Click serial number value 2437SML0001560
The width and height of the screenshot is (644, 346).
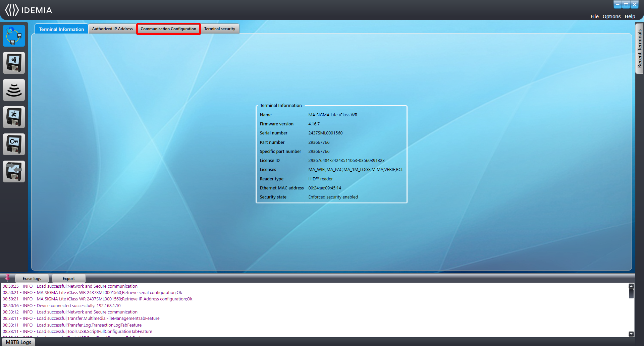(x=325, y=133)
